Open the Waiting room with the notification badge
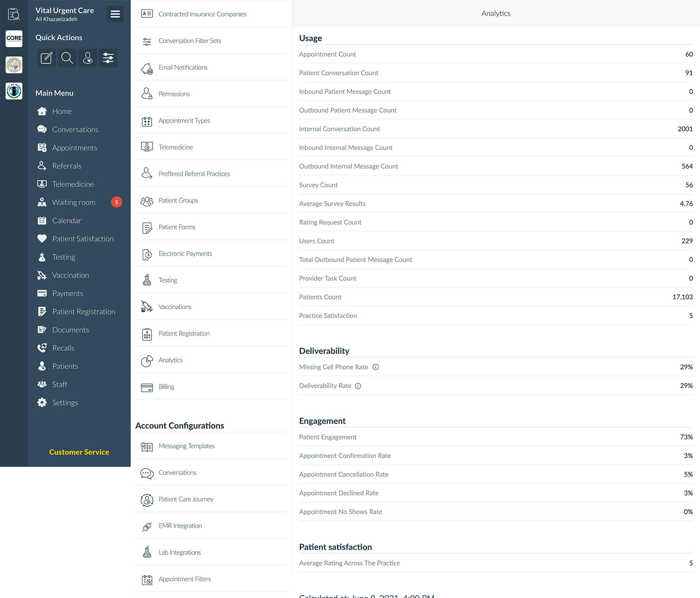 coord(74,202)
